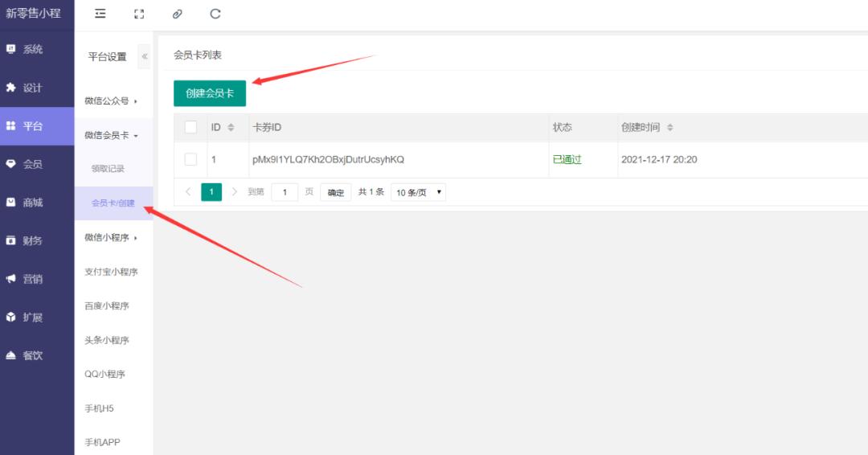Tick the select-all checkbox in table header

190,127
